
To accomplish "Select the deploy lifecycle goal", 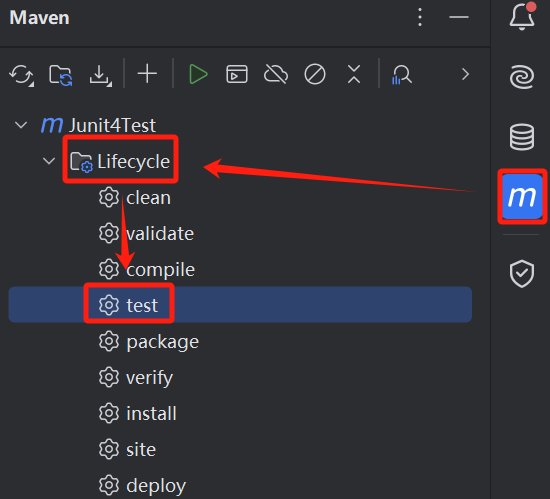I will coord(156,486).
